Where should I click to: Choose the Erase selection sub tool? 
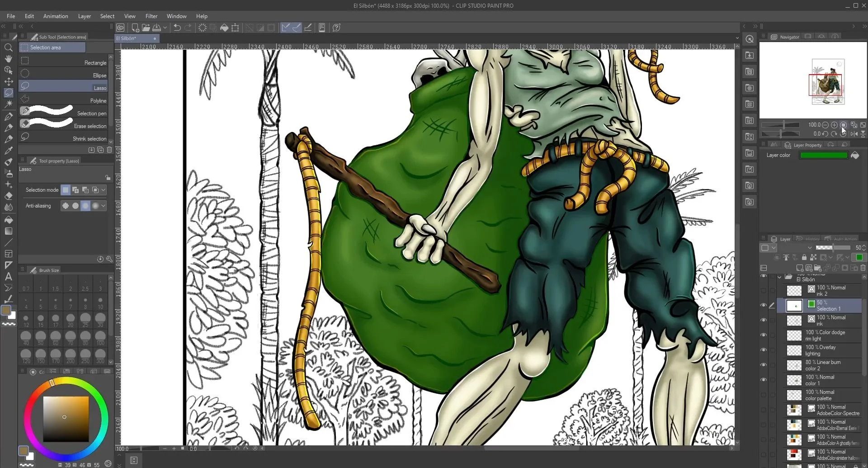coord(63,124)
